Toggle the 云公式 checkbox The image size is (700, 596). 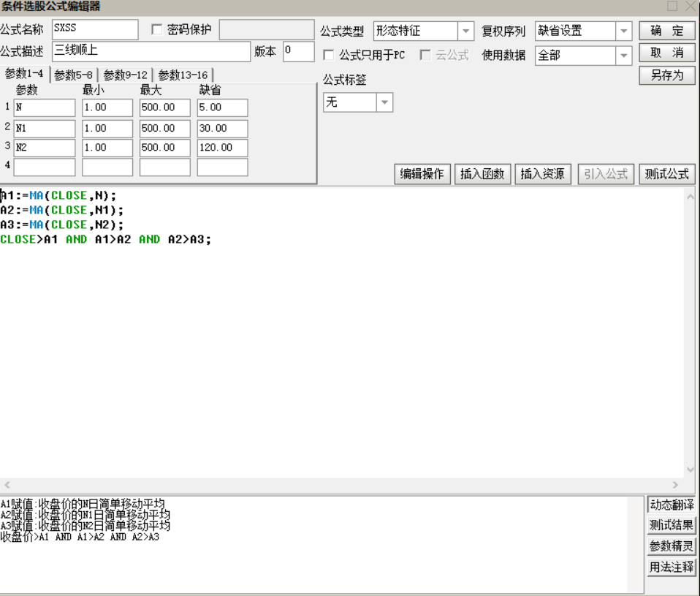point(425,55)
